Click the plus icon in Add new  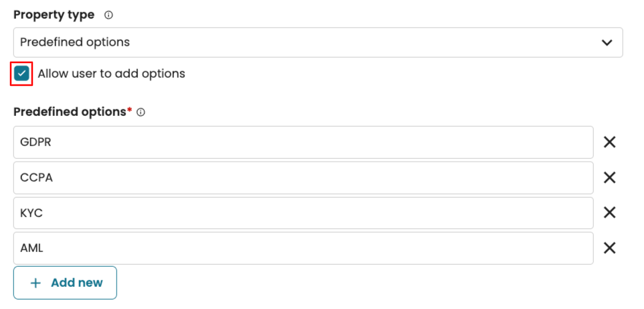coord(36,283)
